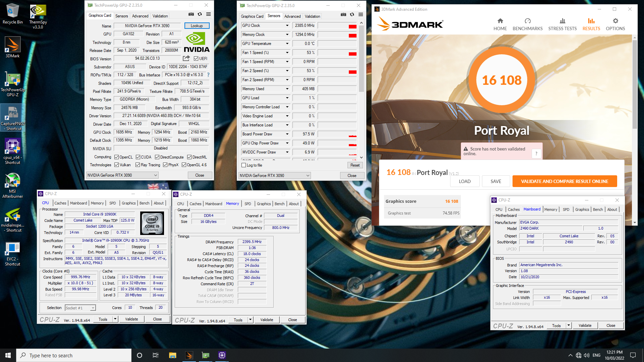
Task: Launch EVC2 shortcut on desktop
Action: (x=12, y=253)
